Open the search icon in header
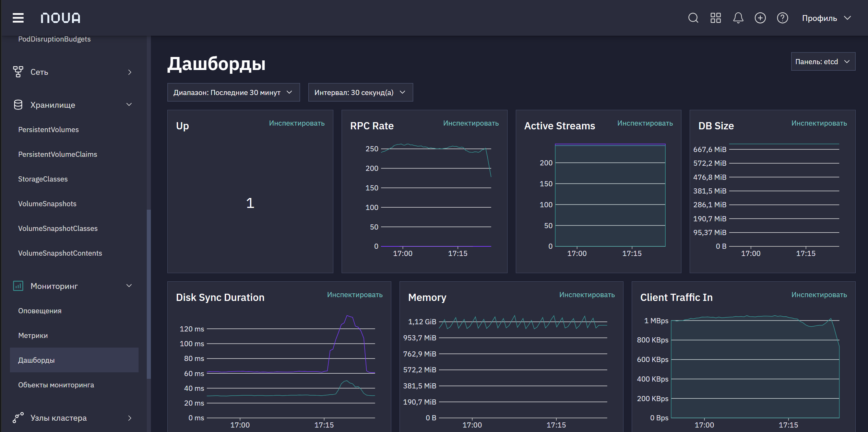 click(x=693, y=18)
